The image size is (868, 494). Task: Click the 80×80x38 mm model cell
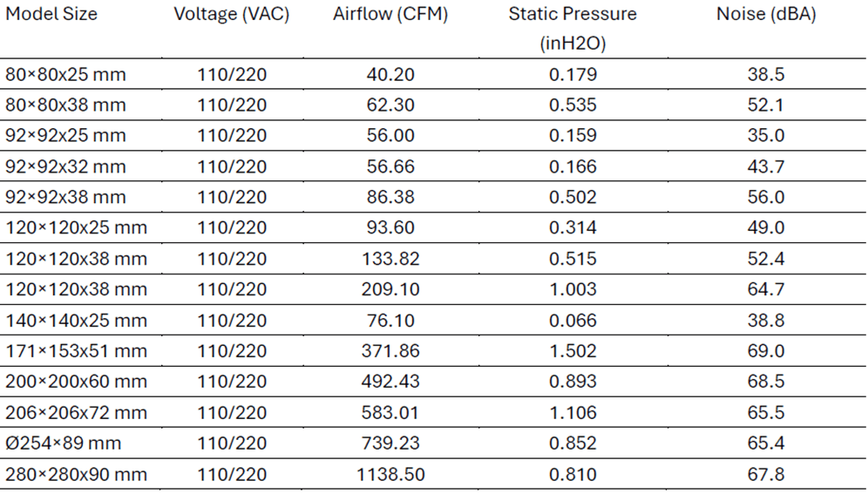tap(65, 105)
